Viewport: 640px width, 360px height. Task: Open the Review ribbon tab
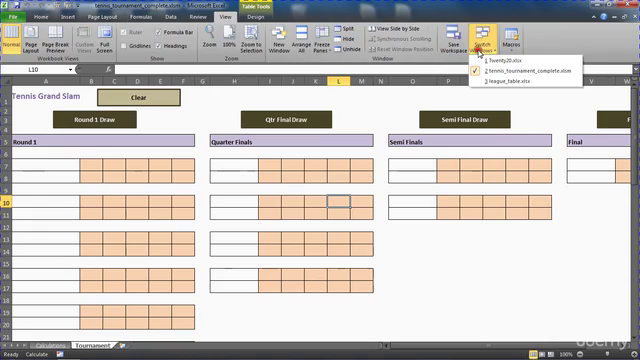[x=198, y=17]
